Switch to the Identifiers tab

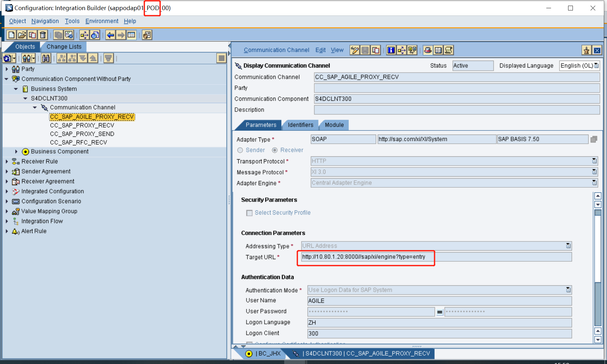pos(300,125)
